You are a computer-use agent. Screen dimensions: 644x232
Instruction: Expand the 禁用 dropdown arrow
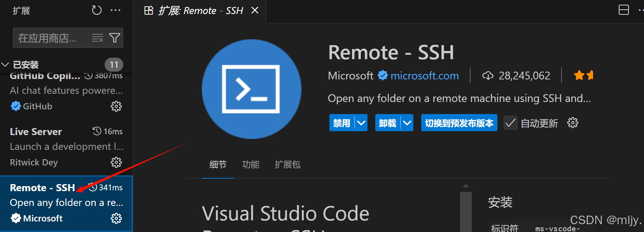click(x=361, y=123)
